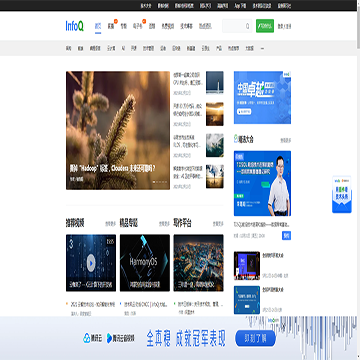Click the magnifier icon in search box
360x360 pixels.
pyautogui.click(x=247, y=26)
